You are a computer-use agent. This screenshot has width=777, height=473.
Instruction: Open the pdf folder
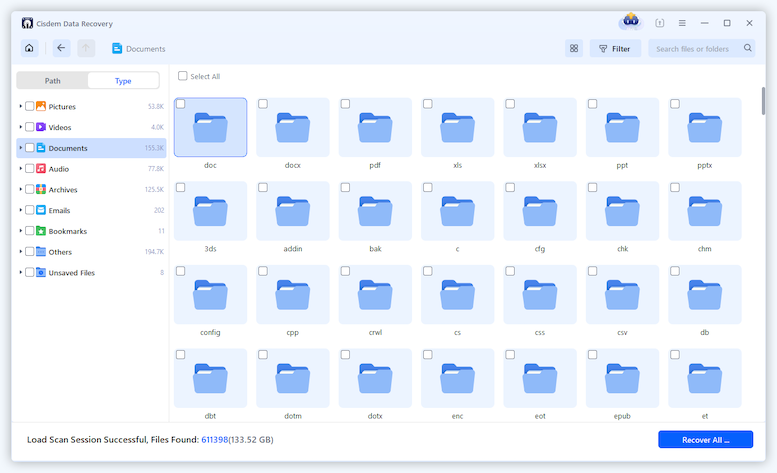[375, 127]
